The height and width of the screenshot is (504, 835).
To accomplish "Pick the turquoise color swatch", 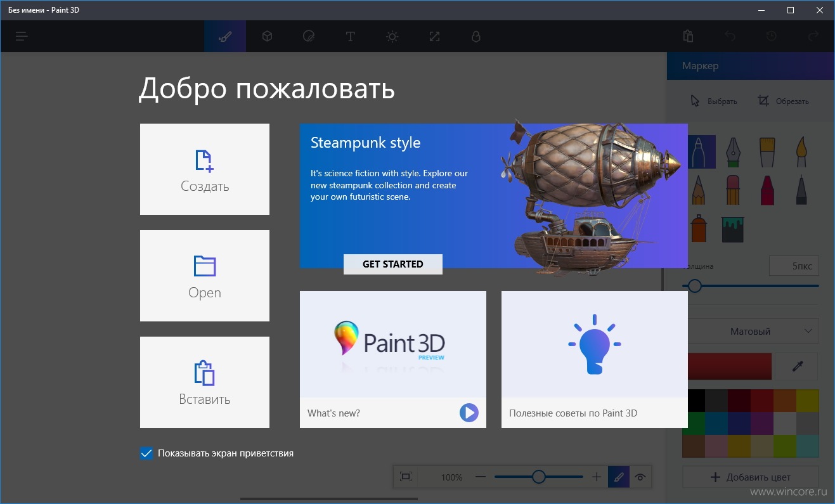I will click(808, 446).
